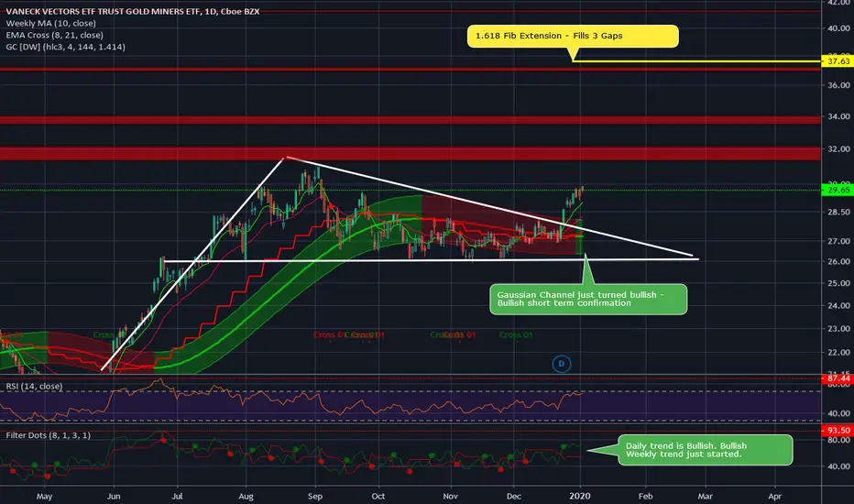The image size is (854, 504).
Task: Select the RSI (14, close) legend
Action: tap(34, 387)
